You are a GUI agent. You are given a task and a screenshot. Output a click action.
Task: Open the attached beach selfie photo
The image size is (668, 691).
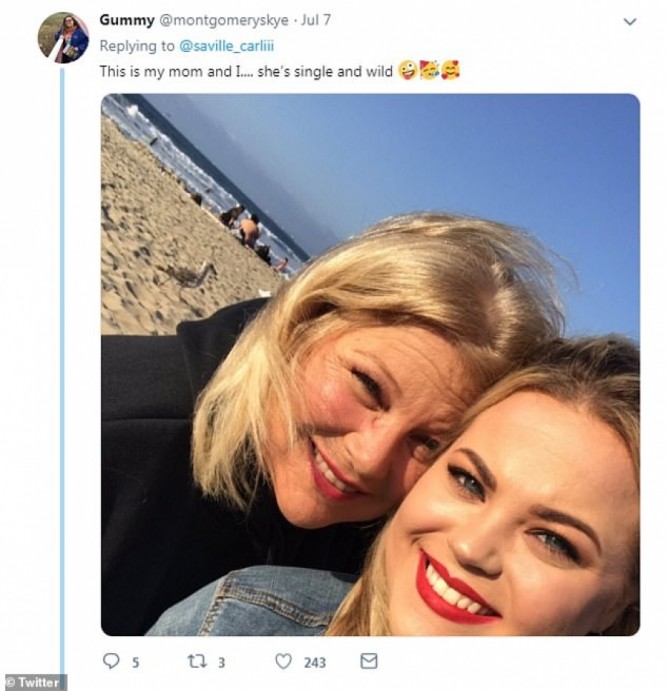(x=370, y=365)
